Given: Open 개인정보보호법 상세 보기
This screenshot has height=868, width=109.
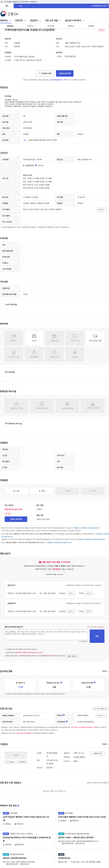Looking at the screenshot, I should pyautogui.click(x=54, y=575).
